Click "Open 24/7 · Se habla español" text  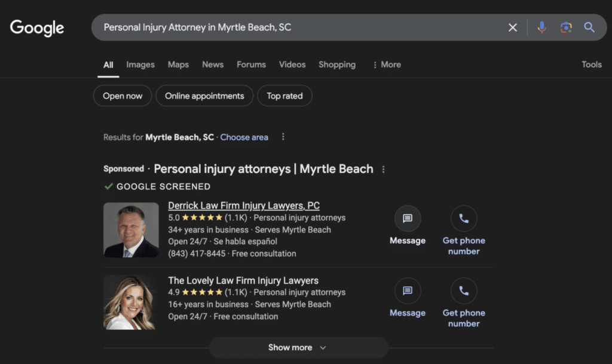tap(223, 241)
